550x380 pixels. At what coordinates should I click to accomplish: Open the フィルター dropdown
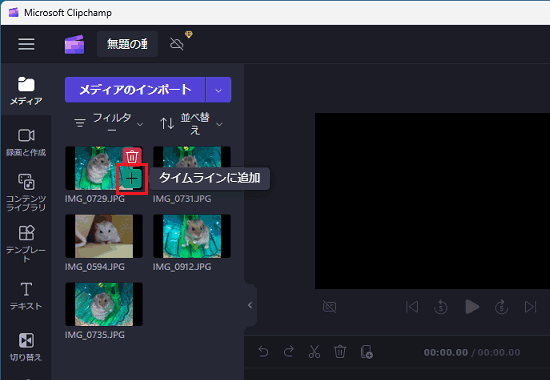click(x=109, y=124)
